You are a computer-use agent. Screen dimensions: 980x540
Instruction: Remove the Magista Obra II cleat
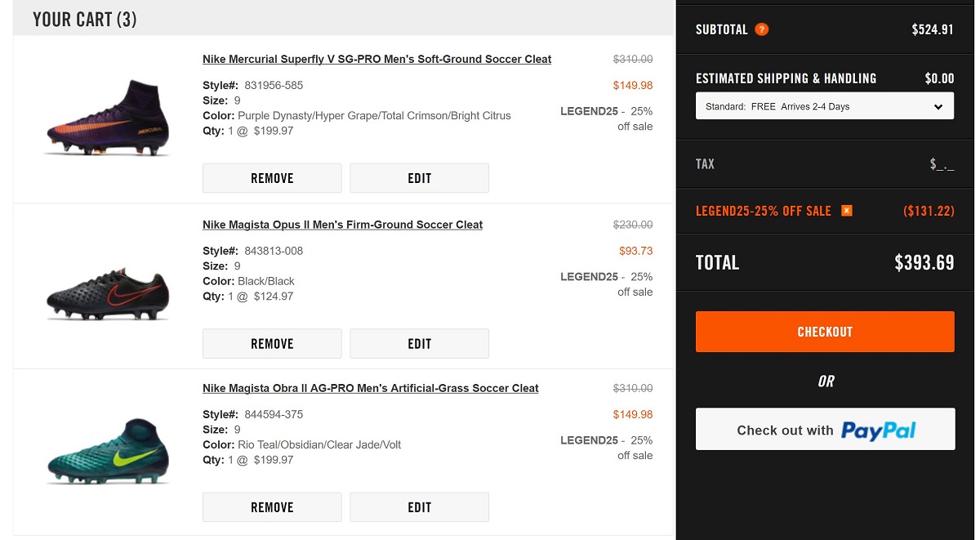click(x=272, y=507)
